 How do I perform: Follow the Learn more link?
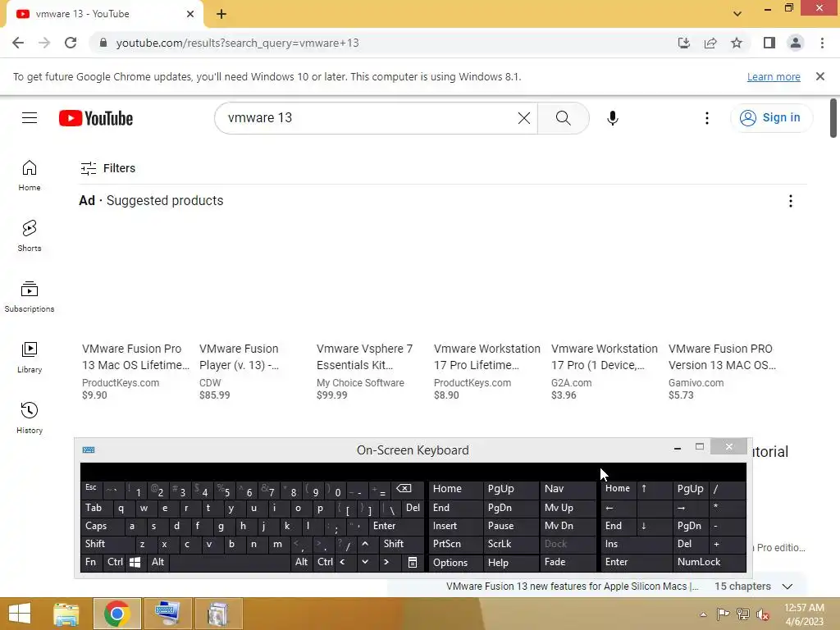point(774,76)
